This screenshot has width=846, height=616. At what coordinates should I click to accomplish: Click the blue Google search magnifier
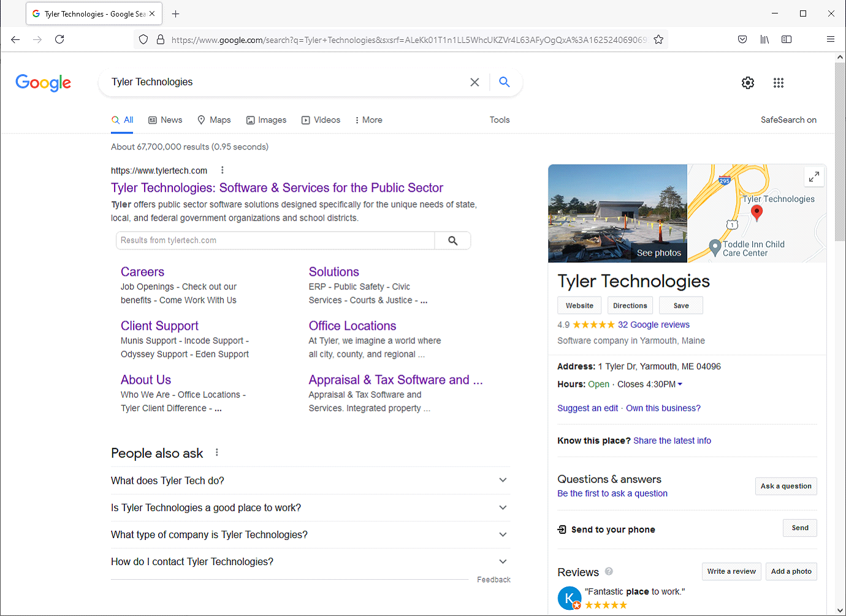pos(505,82)
